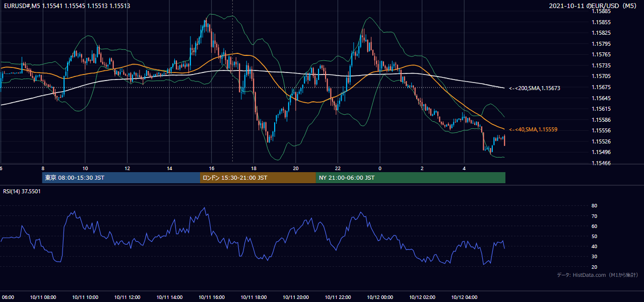The width and height of the screenshot is (644, 302).
Task: Click RSI axis level 50
Action: click(x=594, y=236)
